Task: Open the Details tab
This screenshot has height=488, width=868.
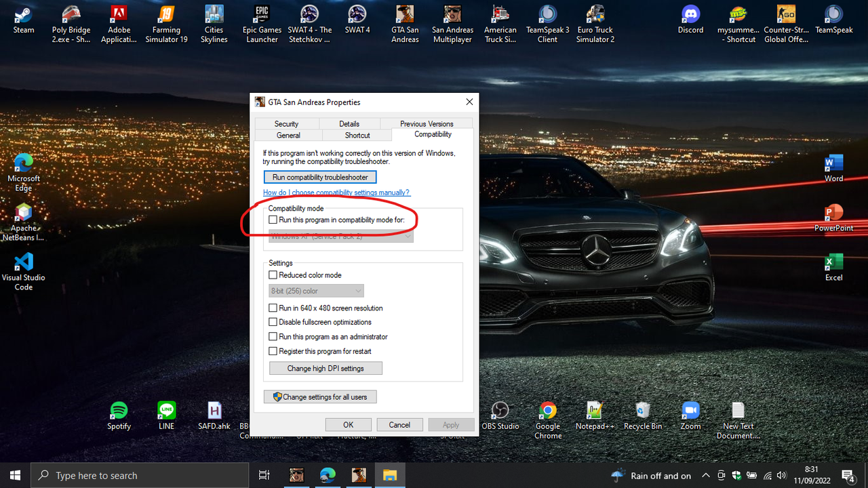Action: 349,123
